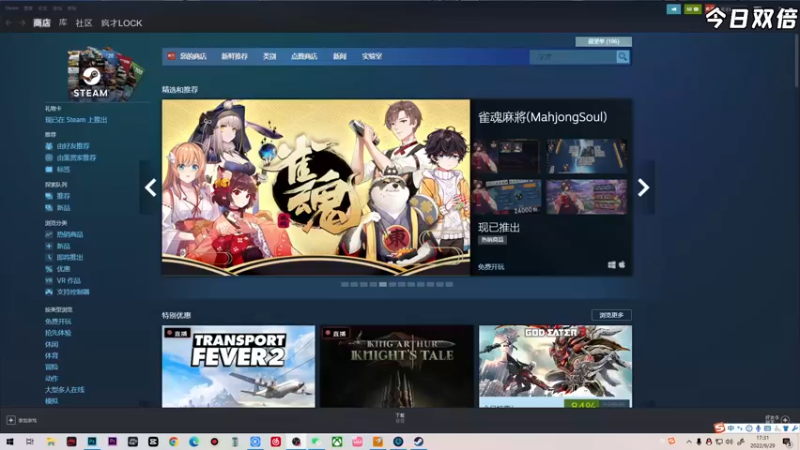Launch Photoshop from the taskbar
This screenshot has width=800, height=450.
coord(92,442)
